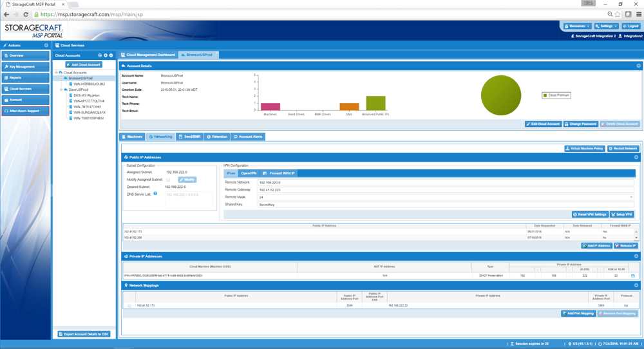Open Key Management from the sidebar
The width and height of the screenshot is (644, 349).
tap(26, 66)
